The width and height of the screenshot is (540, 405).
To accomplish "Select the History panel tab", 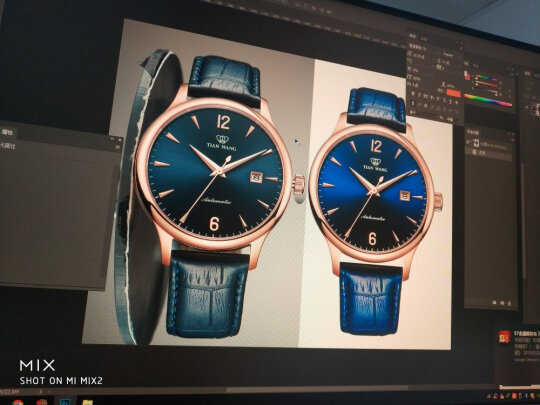I will (473, 132).
